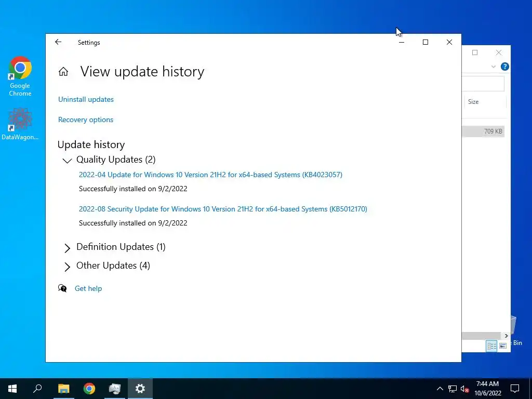Click the Size column header in background window
532x399 pixels.
point(485,102)
